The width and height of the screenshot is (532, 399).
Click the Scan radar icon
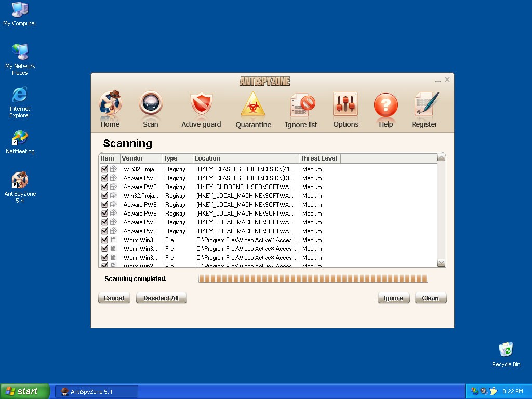coord(151,104)
